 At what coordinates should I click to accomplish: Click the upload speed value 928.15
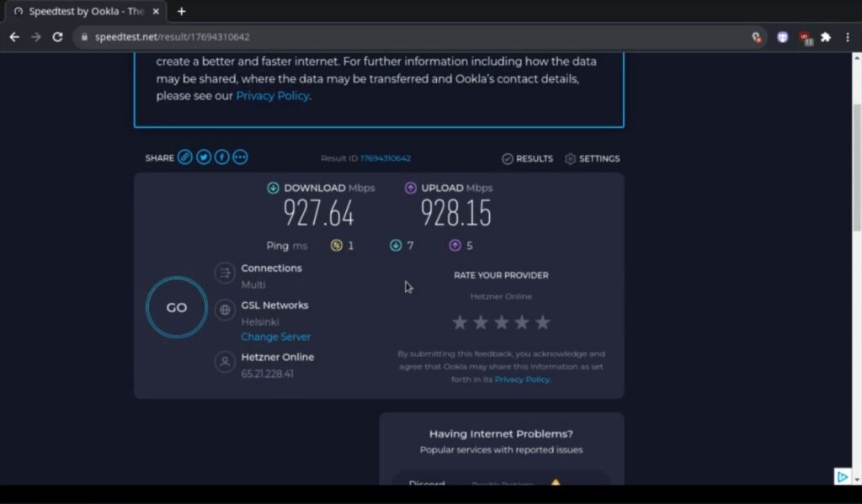[455, 213]
